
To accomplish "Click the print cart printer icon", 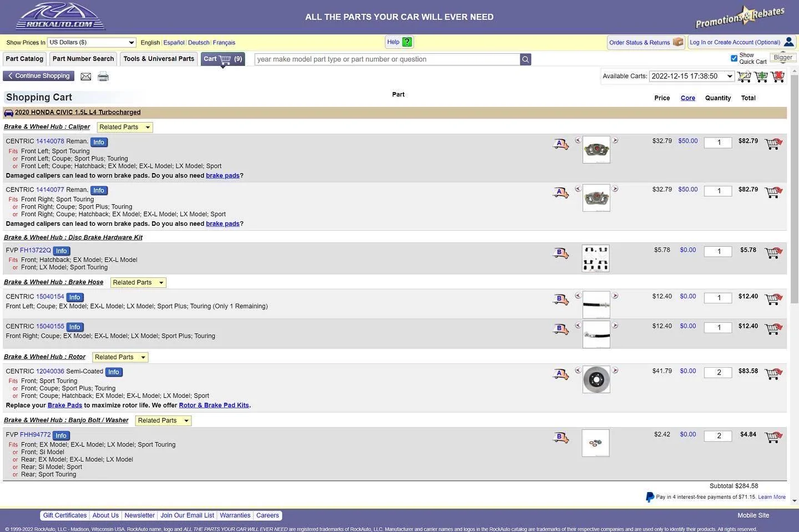I will [x=103, y=77].
